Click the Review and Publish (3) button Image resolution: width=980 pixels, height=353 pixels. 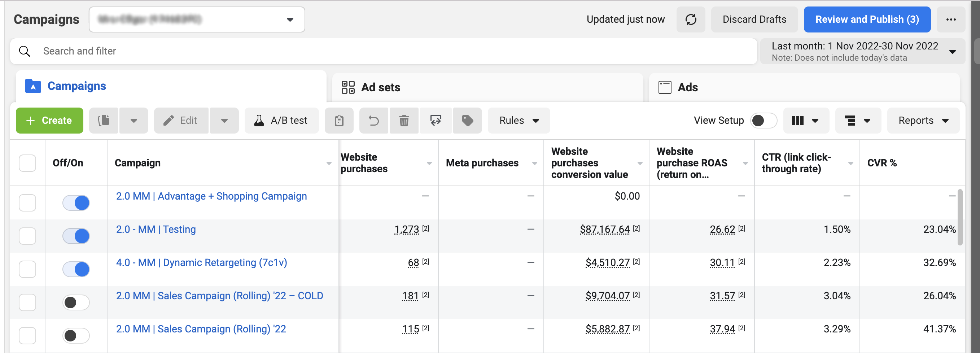click(867, 19)
